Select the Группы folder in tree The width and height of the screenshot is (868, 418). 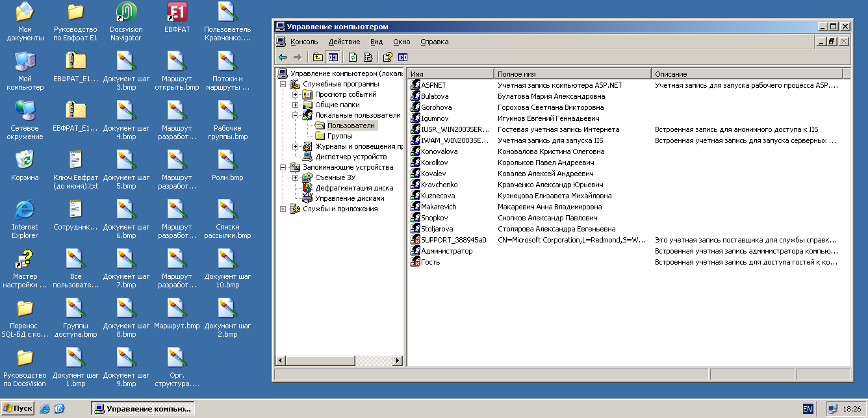tap(340, 136)
